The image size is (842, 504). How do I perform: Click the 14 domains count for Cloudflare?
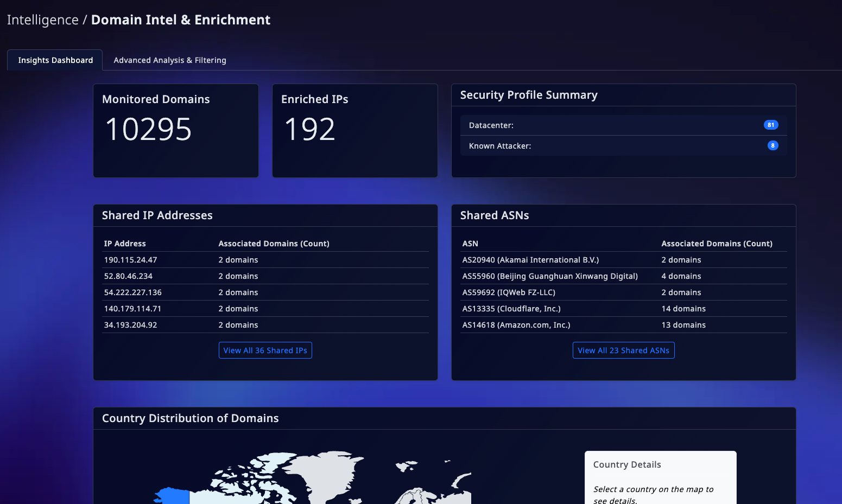pos(683,309)
